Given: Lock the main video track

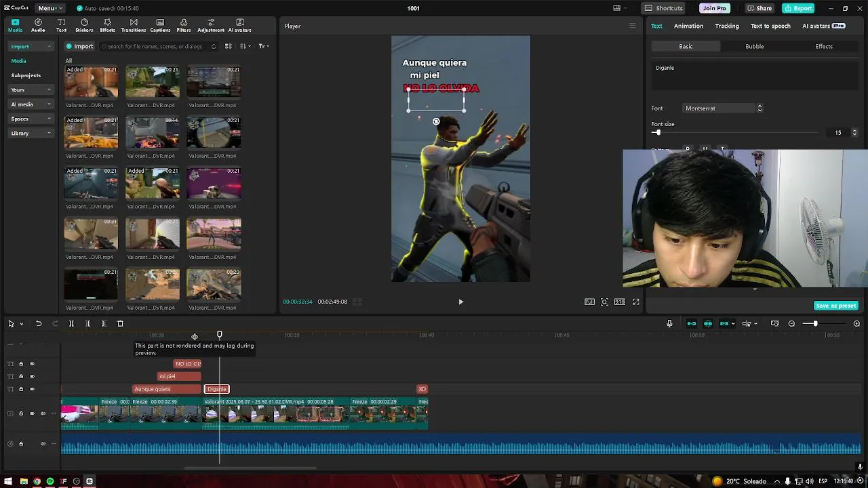Looking at the screenshot, I should coord(21,413).
